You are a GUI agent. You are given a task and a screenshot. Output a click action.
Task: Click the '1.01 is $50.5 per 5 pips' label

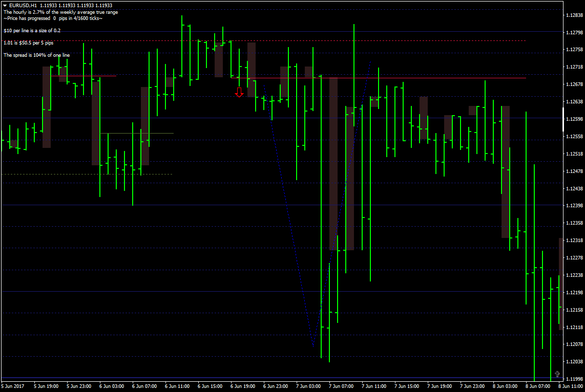pos(29,43)
